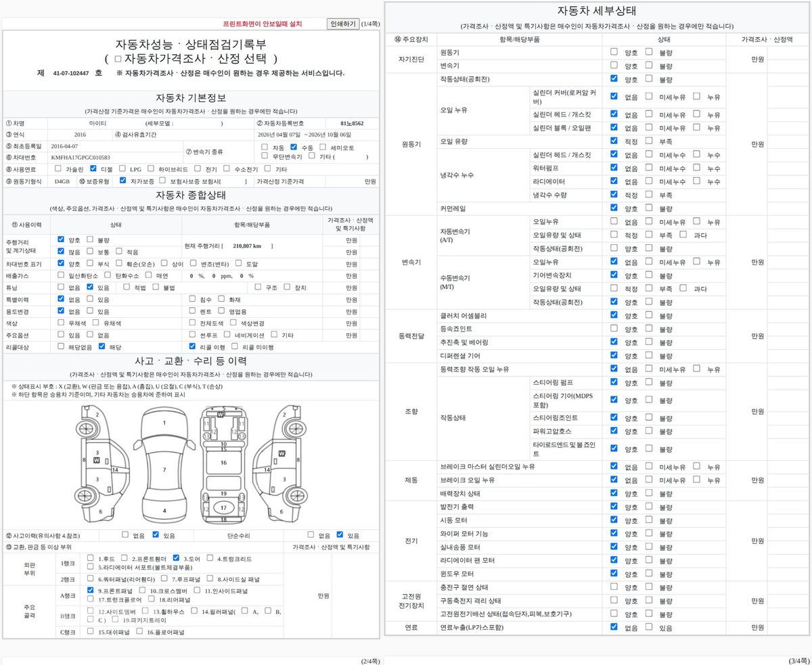Select hood section 1 on top-view car diagram
This screenshot has width=812, height=665.
tap(164, 423)
